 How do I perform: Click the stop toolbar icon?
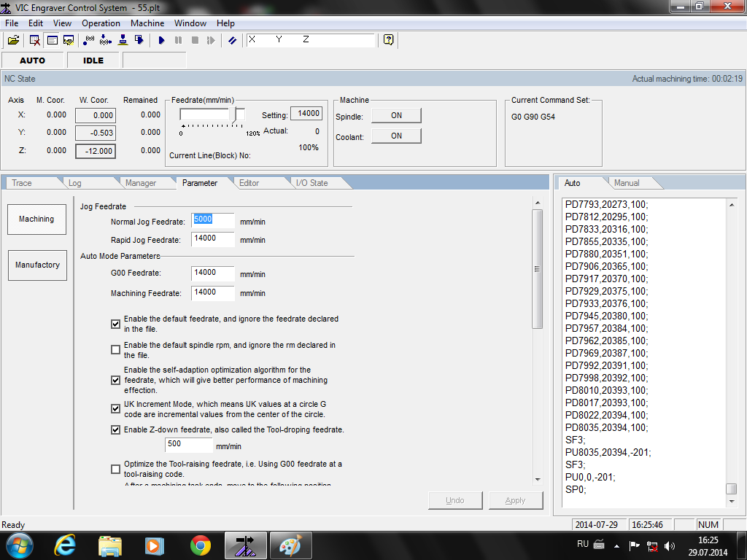click(x=195, y=41)
